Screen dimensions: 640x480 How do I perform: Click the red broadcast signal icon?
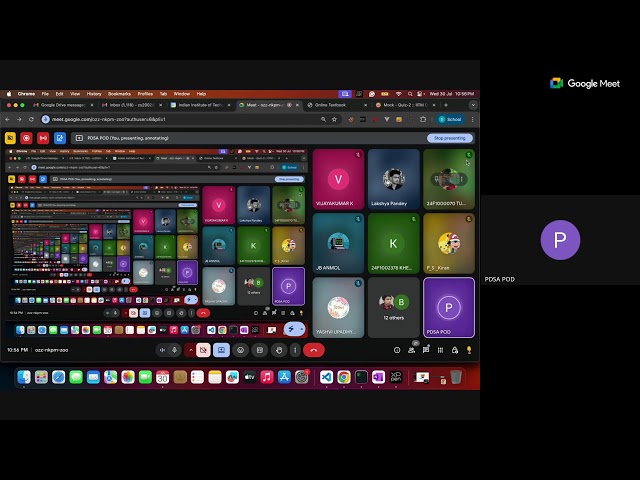point(43,138)
